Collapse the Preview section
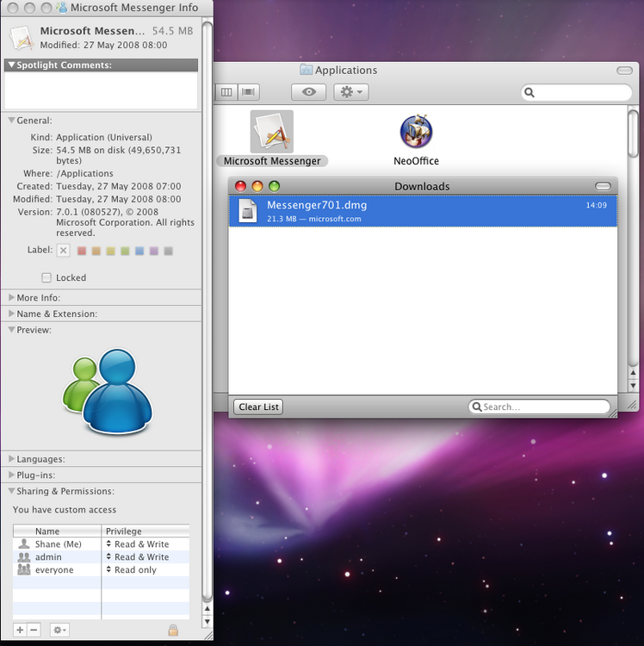The height and width of the screenshot is (646, 644). (11, 330)
